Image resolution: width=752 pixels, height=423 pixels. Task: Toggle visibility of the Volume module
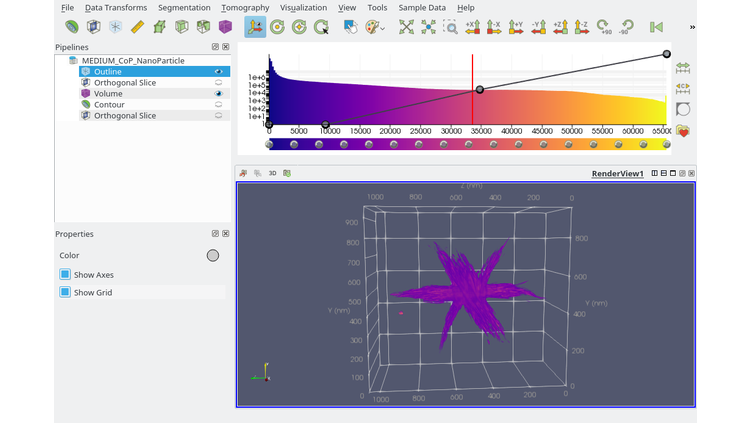[218, 94]
